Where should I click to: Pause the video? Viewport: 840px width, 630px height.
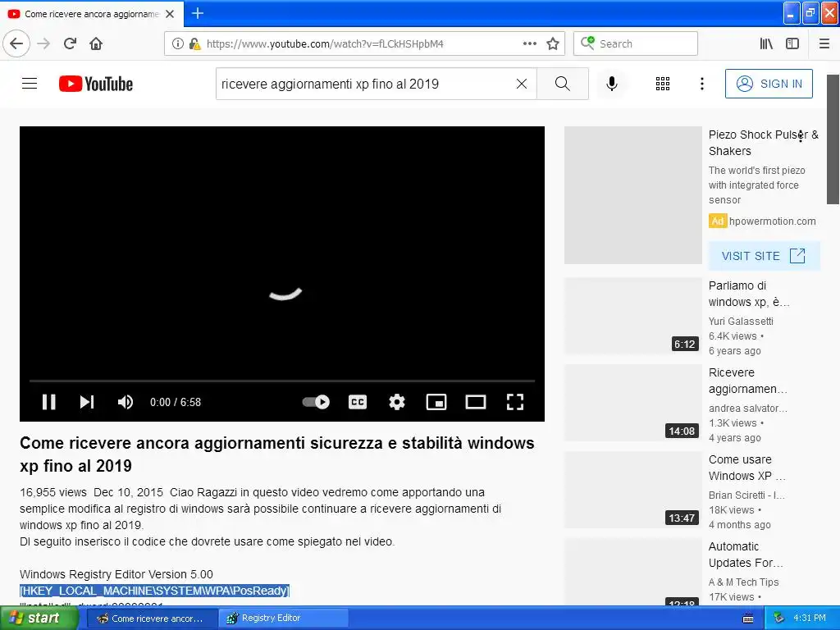48,402
